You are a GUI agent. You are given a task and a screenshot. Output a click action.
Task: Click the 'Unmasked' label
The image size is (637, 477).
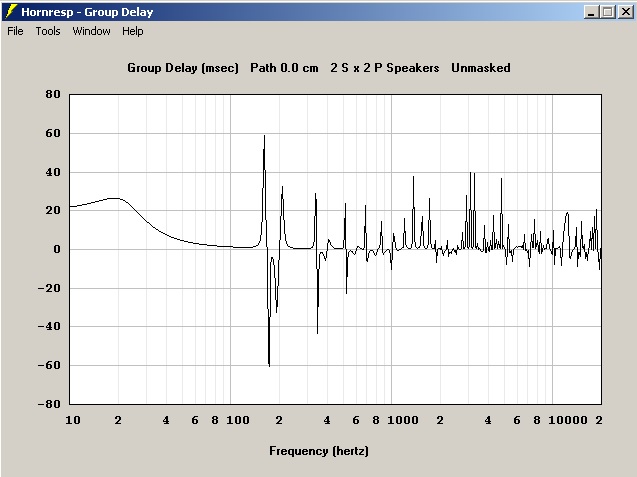[481, 68]
